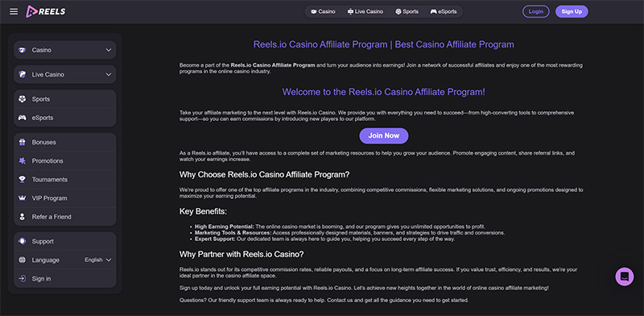Viewport: 644px width, 316px height.
Task: Click Sign in in the sidebar
Action: click(65, 279)
